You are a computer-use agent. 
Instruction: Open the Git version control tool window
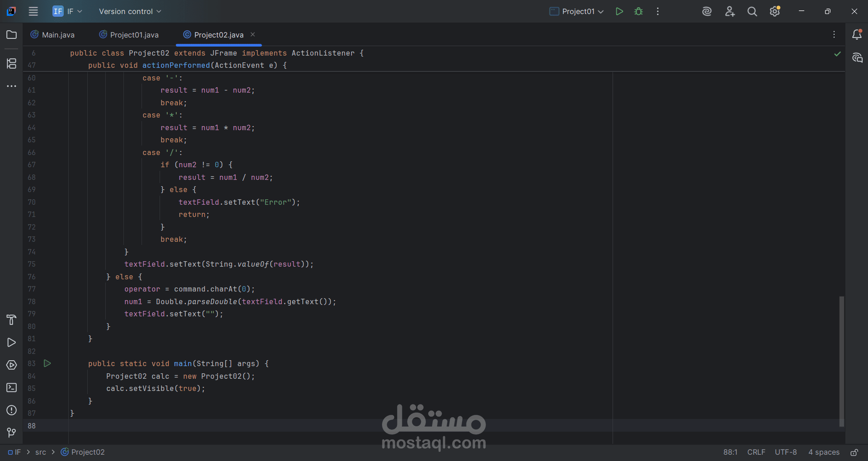12,433
